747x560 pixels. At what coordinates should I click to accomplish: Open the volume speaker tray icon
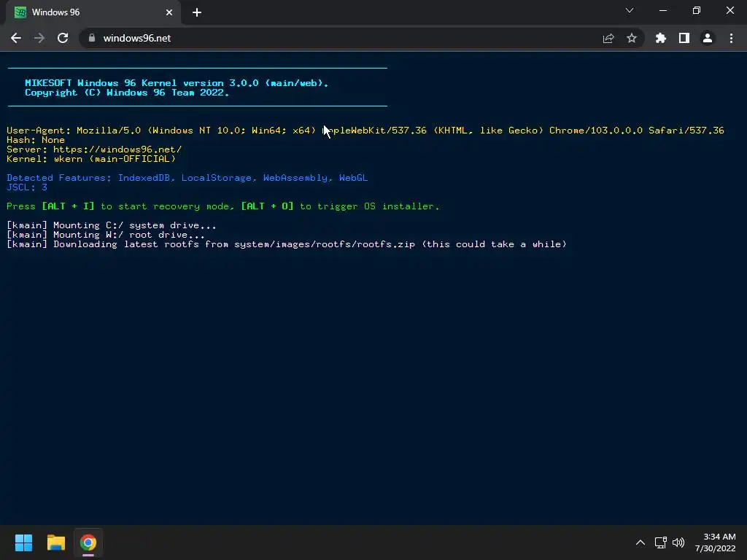[x=678, y=542]
